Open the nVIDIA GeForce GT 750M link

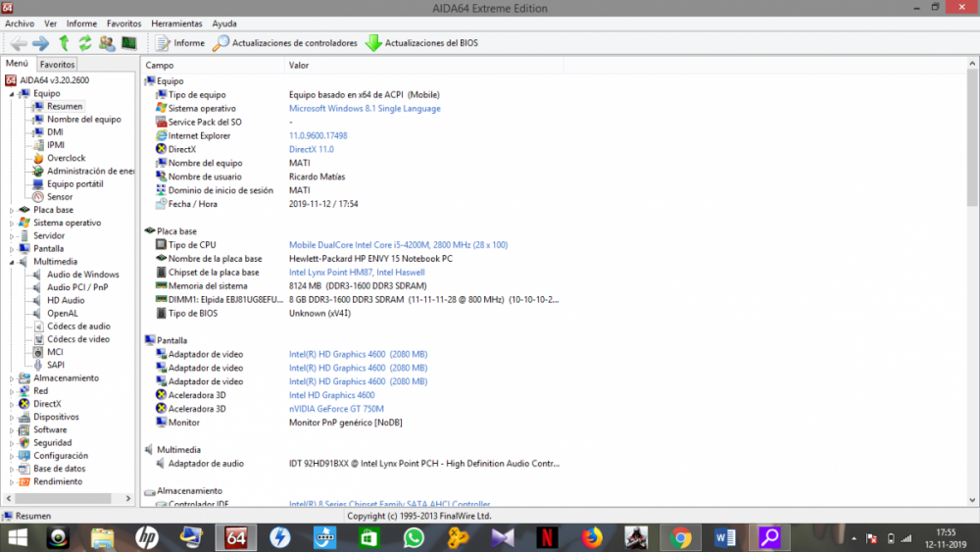click(x=336, y=409)
